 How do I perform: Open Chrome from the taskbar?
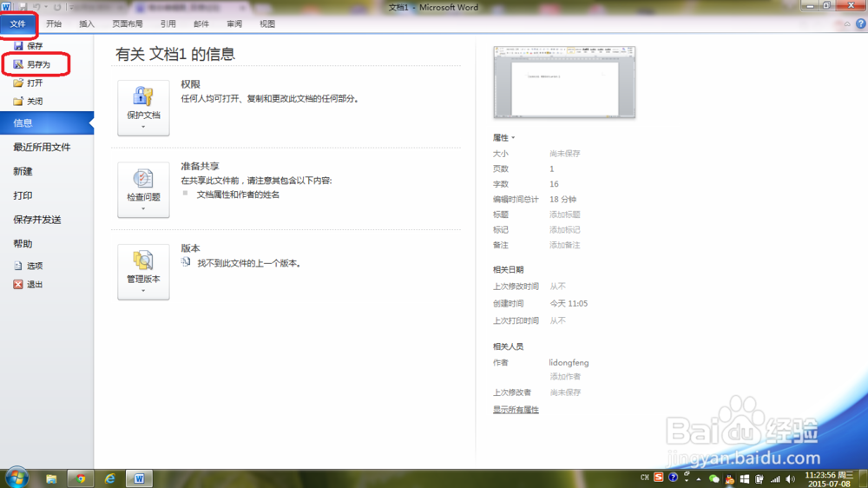coord(81,478)
